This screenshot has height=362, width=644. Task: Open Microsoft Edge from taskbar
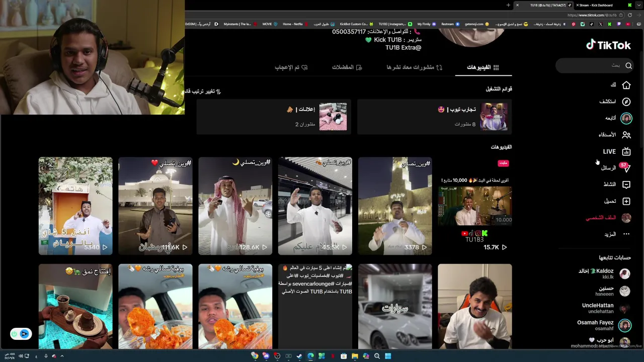pos(310,356)
